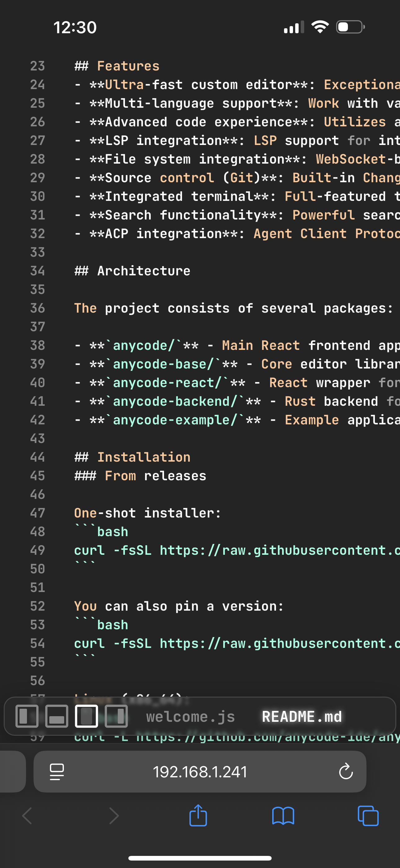Click the '```bash' fence on line 53
400x868 pixels.
point(101,625)
